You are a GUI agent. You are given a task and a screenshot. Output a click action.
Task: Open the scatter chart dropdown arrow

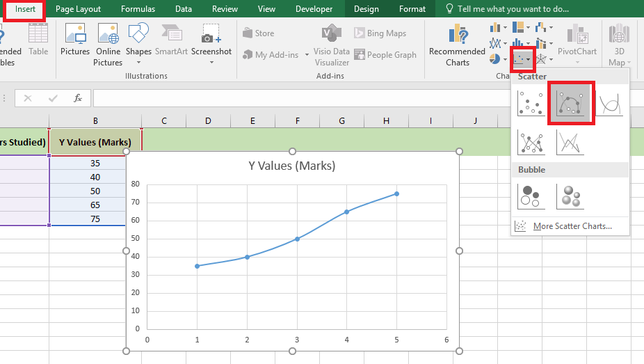(528, 60)
